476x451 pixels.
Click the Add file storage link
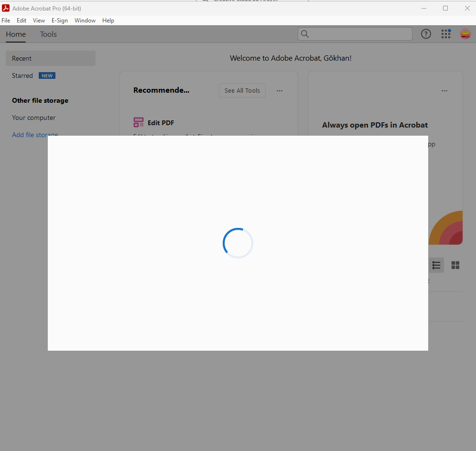pos(35,134)
